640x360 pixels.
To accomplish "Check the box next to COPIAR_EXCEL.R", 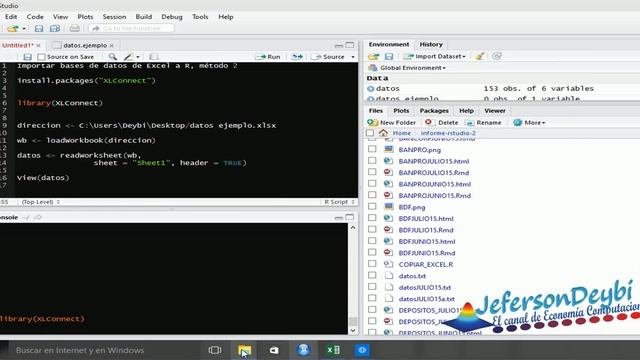I will coord(372,264).
